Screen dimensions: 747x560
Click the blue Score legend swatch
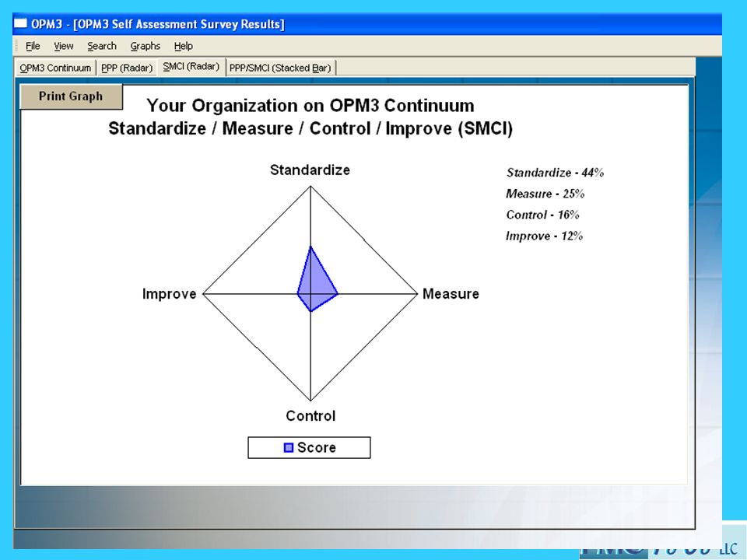[x=288, y=448]
